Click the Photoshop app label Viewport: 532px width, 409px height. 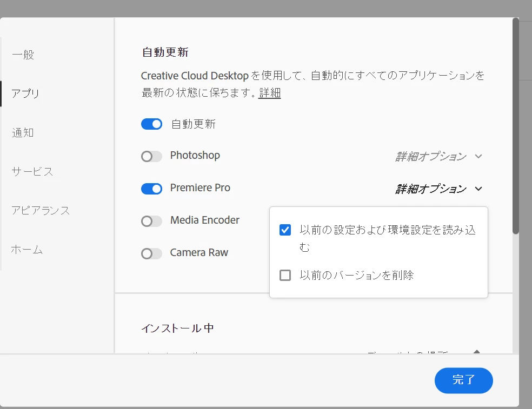pos(195,155)
